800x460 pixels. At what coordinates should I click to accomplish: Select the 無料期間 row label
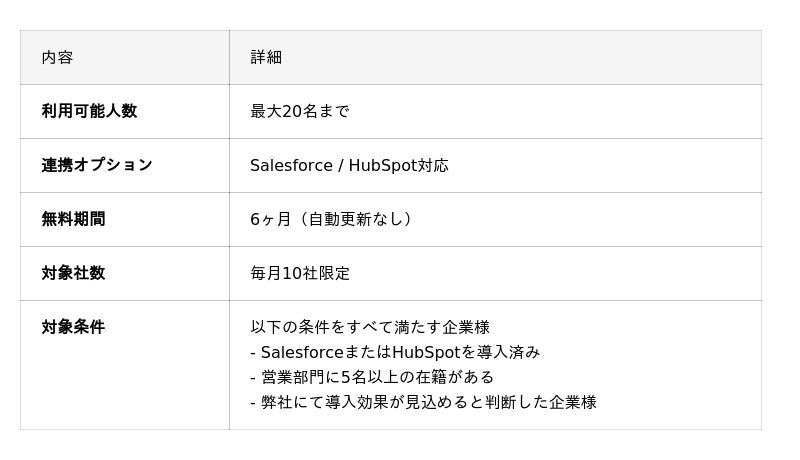[73, 219]
